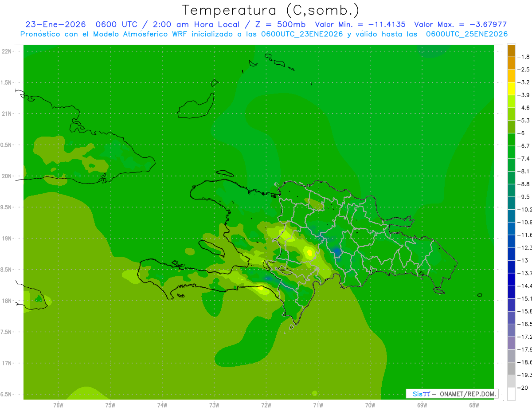
Task: Click the 'Temperatura (C,somb.)' chart title
Action: pyautogui.click(x=270, y=10)
